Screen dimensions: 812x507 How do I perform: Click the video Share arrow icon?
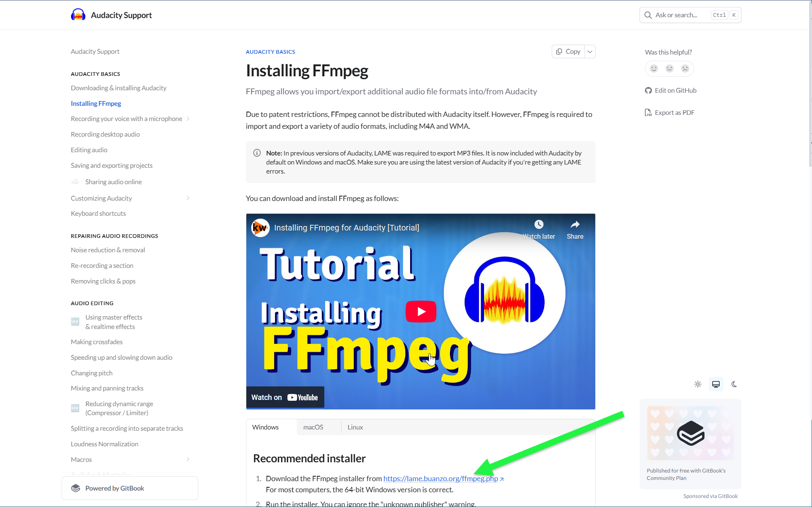click(x=575, y=225)
